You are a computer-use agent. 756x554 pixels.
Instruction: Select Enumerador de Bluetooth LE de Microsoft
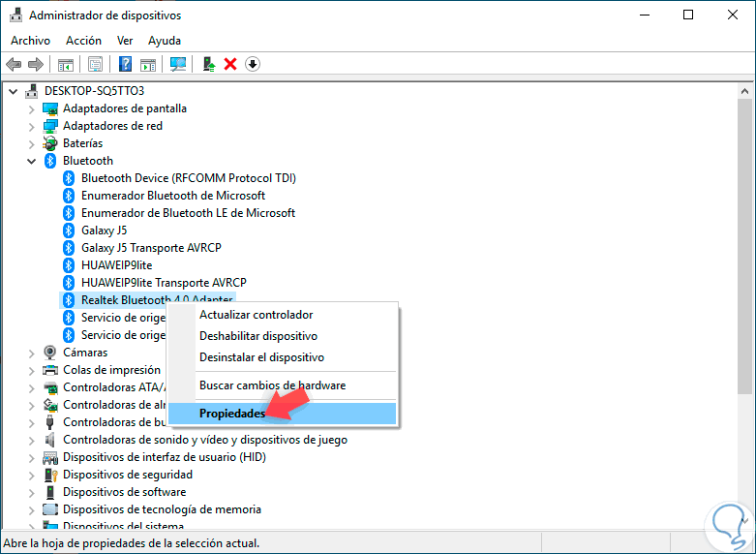(188, 213)
